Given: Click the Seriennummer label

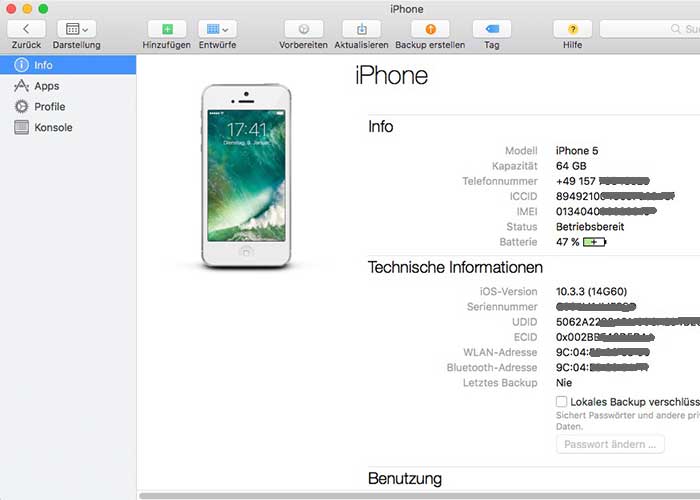Looking at the screenshot, I should pos(502,306).
